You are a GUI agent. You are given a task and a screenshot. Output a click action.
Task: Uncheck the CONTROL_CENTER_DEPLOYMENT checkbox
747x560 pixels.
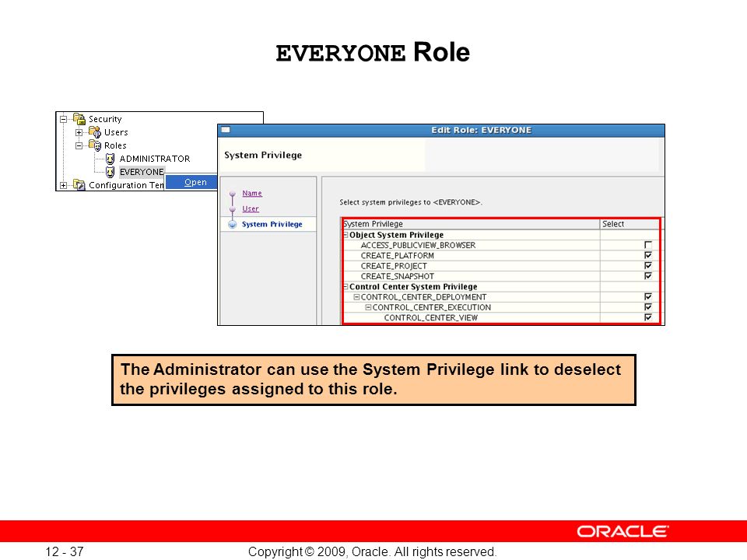(x=648, y=296)
